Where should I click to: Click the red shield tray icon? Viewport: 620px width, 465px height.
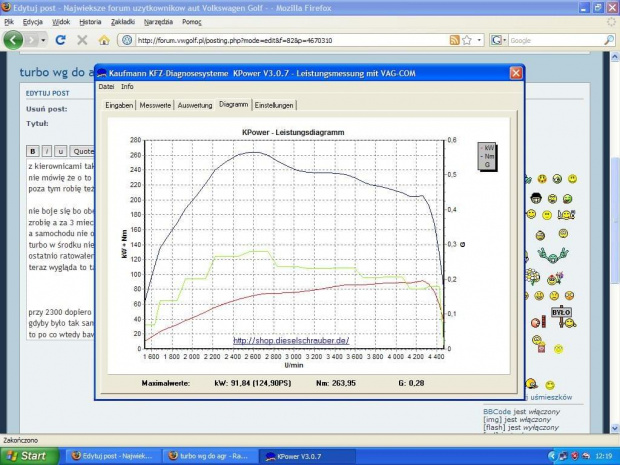575,456
